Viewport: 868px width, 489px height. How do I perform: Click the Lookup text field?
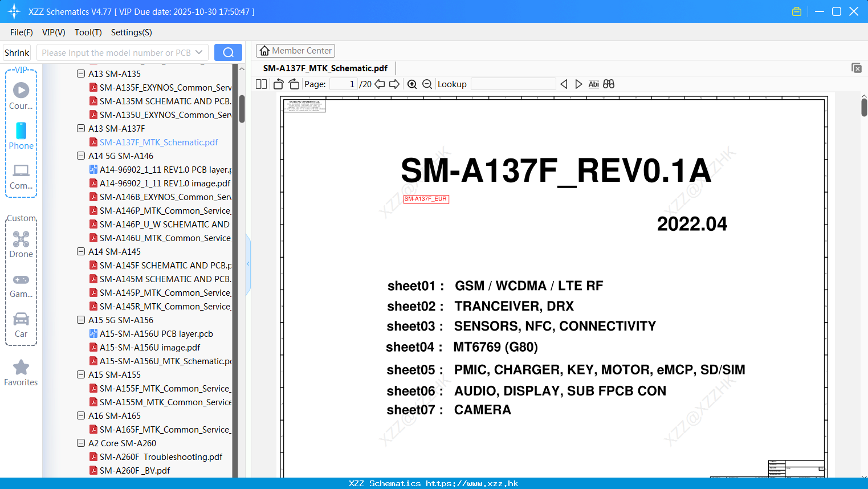coord(514,84)
